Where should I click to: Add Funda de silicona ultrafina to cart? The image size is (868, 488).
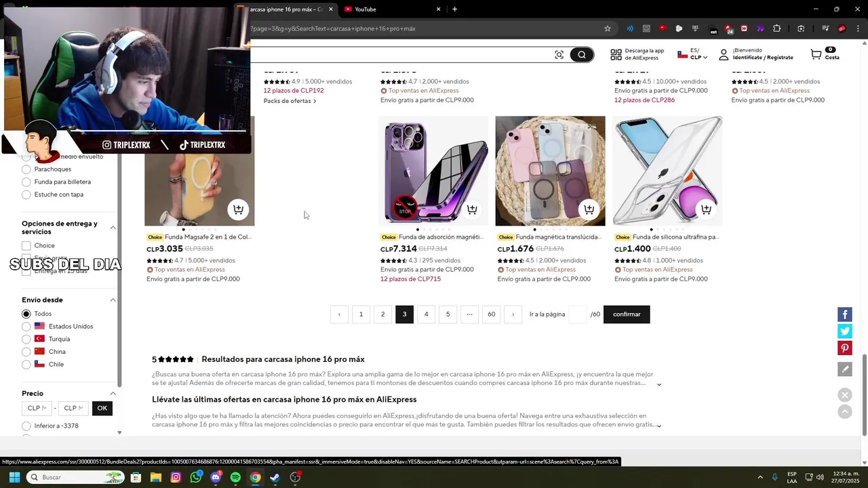tap(706, 209)
